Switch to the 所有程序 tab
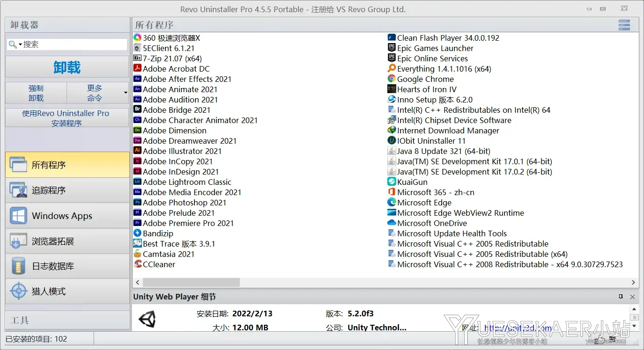644x350 pixels. pos(67,165)
